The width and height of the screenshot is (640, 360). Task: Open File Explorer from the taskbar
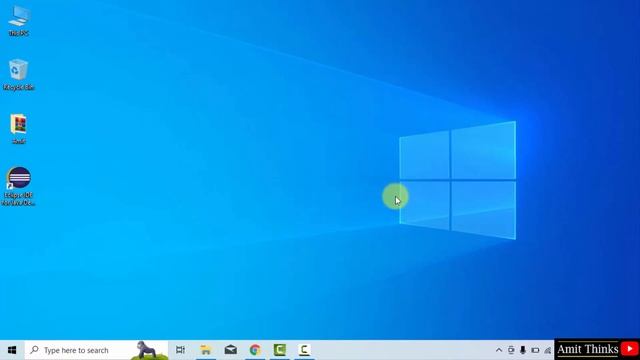[x=206, y=350]
